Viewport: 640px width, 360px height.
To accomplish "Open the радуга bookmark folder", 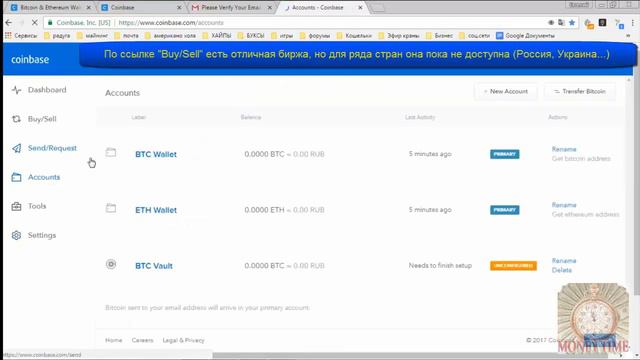I will point(57,36).
